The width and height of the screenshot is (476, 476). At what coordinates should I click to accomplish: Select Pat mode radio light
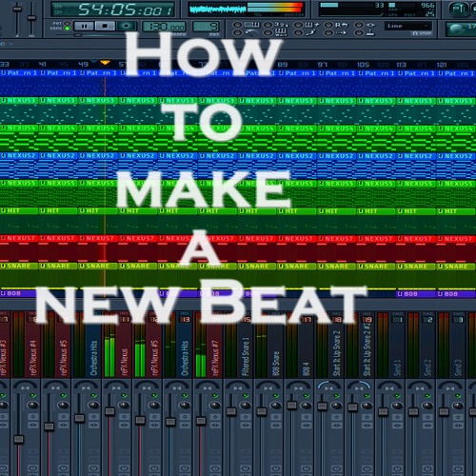tap(67, 23)
